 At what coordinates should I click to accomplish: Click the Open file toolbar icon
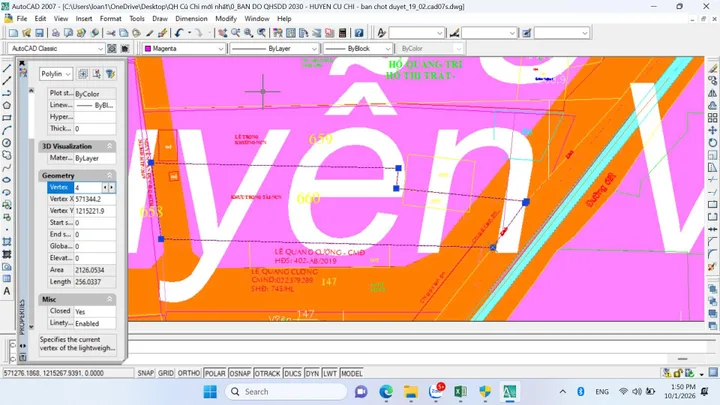27,33
